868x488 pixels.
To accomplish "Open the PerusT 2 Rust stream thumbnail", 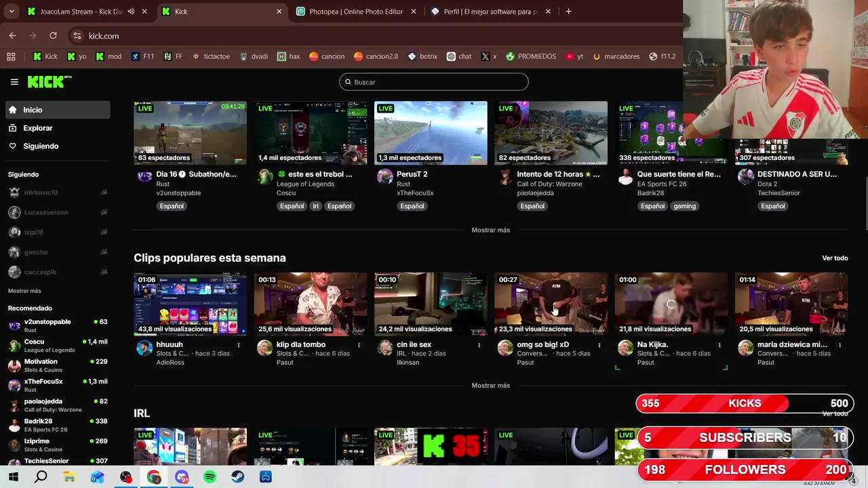I will 431,133.
